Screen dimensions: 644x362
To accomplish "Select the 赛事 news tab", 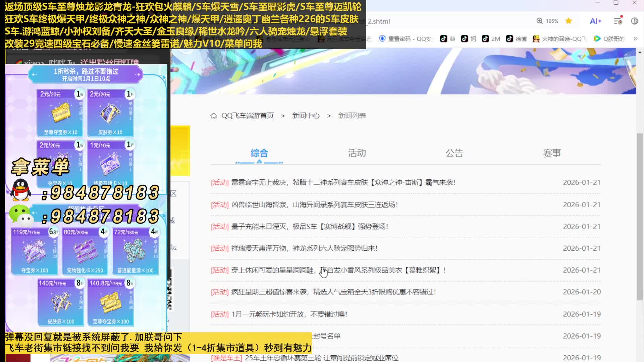I will click(552, 153).
